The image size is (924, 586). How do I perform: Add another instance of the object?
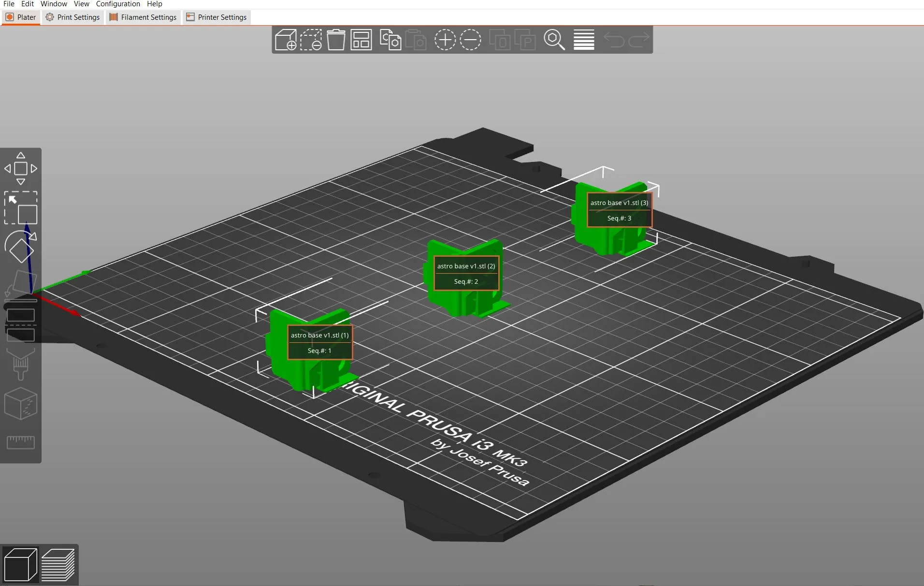click(x=445, y=40)
